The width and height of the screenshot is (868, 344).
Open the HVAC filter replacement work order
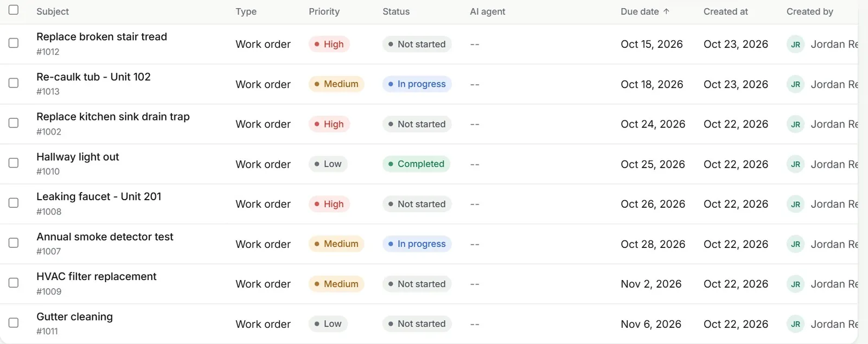[96, 277]
